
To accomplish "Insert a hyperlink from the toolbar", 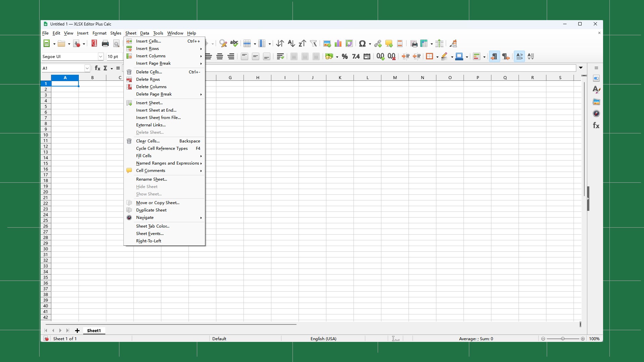I will point(378,44).
